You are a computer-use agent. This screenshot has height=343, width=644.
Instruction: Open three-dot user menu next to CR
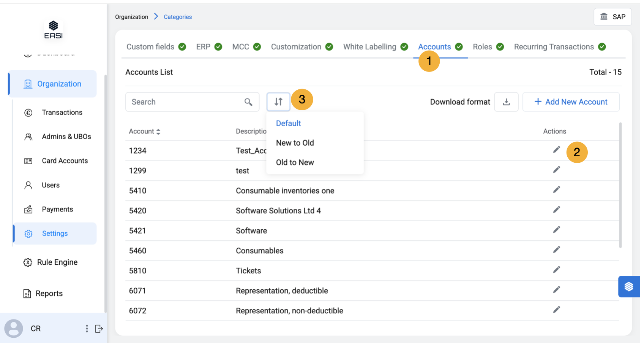tap(87, 329)
